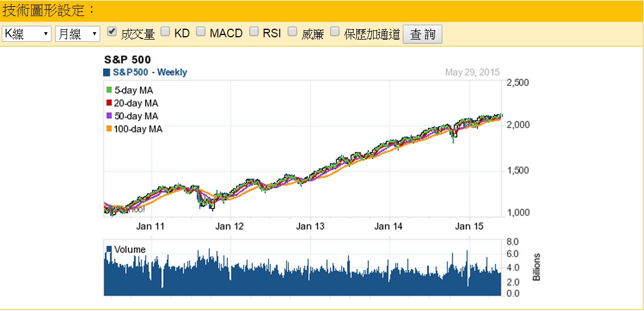Click the blue S&P500 - Weekly legend square
Image resolution: width=644 pixels, height=311 pixels.
click(x=107, y=73)
